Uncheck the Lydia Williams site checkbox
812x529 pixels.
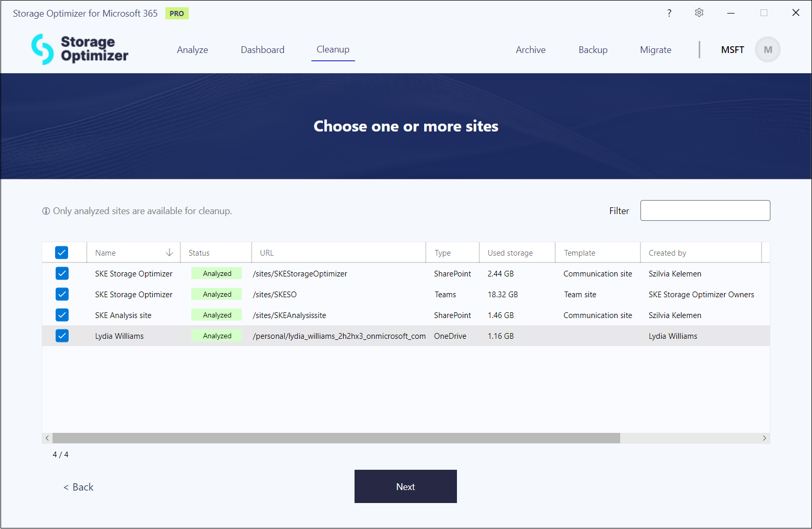(x=62, y=336)
